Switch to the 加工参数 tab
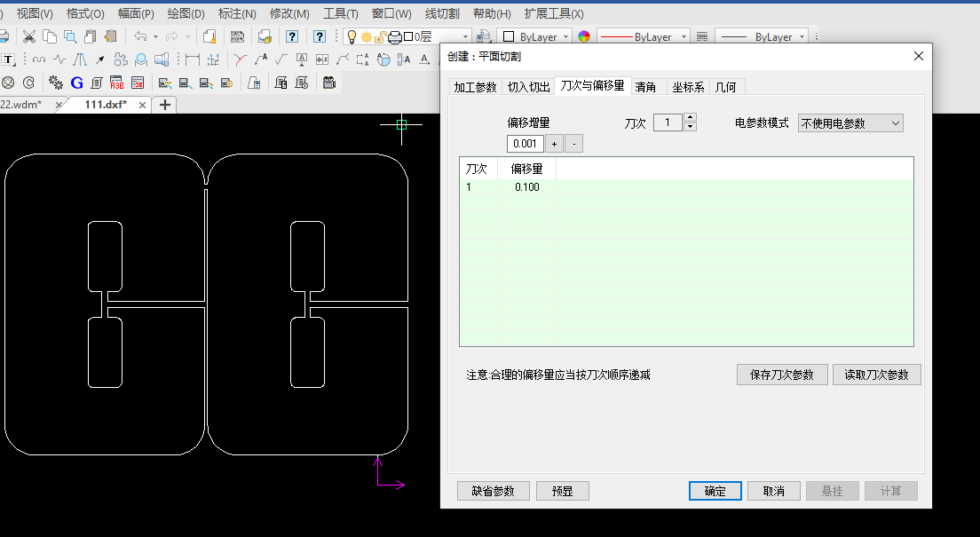This screenshot has width=980, height=537. (475, 87)
